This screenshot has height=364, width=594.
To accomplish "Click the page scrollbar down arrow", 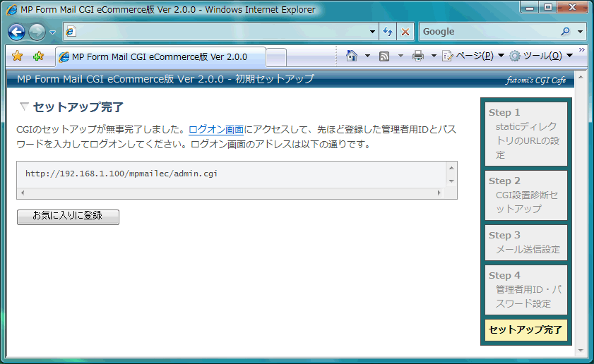I will tap(581, 351).
